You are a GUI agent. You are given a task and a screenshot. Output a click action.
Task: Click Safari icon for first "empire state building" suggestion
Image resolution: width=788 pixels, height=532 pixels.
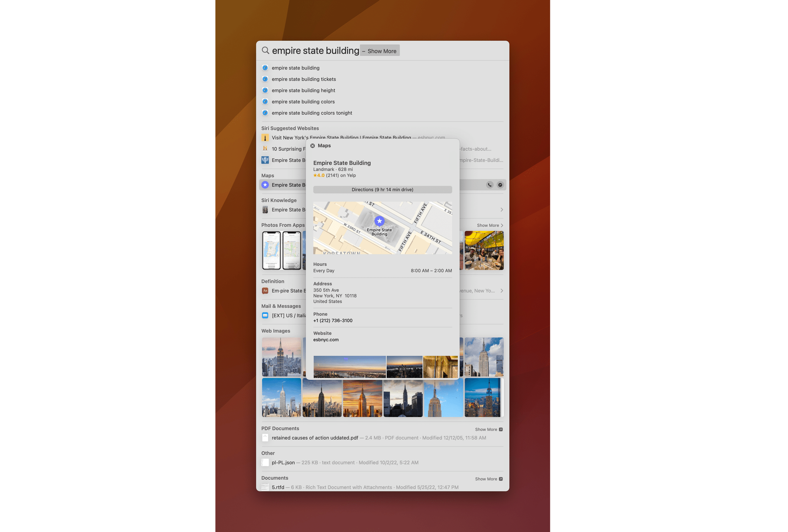265,68
